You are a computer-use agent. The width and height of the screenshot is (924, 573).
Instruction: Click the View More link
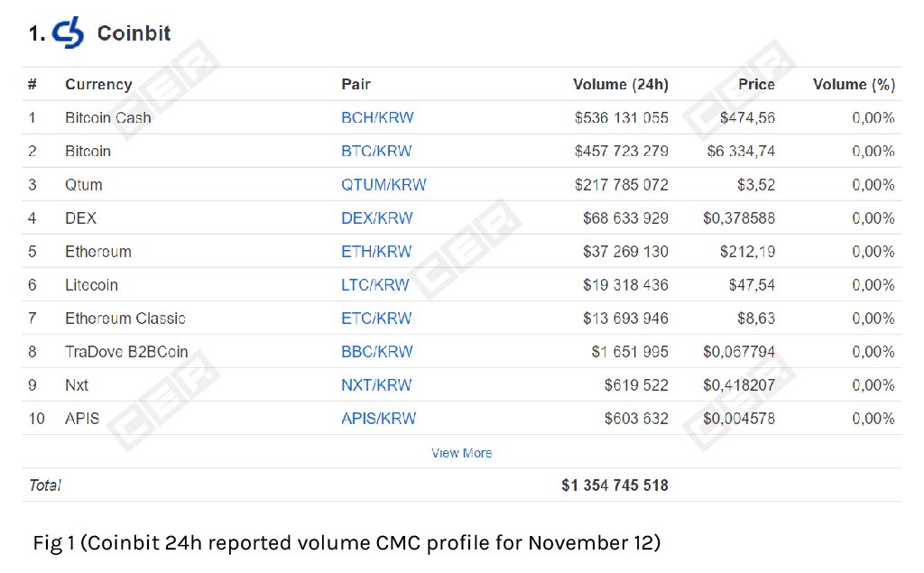click(x=461, y=452)
